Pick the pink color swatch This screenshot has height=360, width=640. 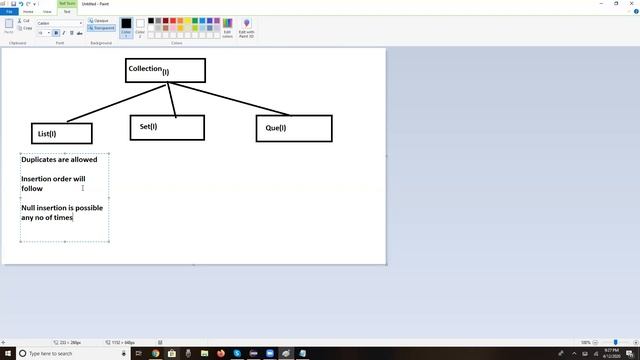point(173,28)
